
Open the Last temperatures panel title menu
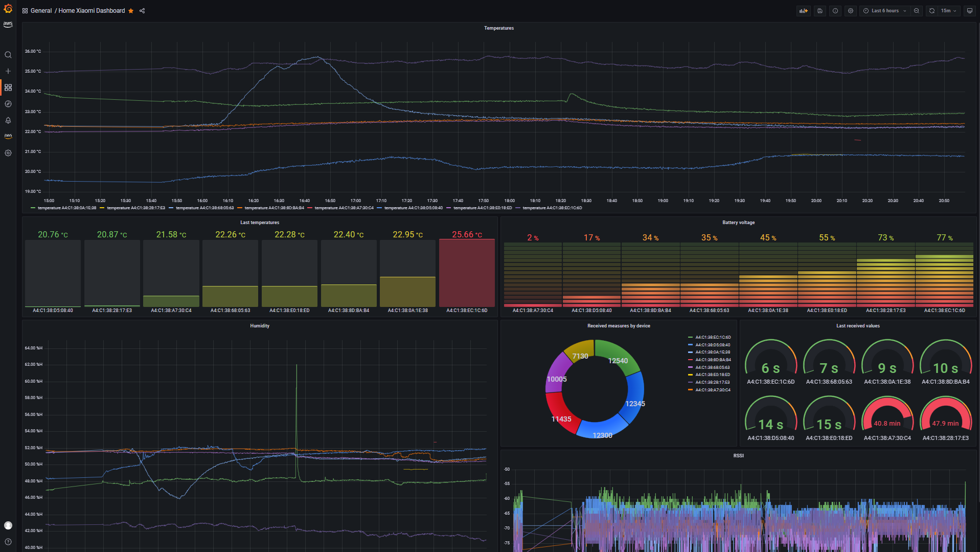[x=260, y=223]
